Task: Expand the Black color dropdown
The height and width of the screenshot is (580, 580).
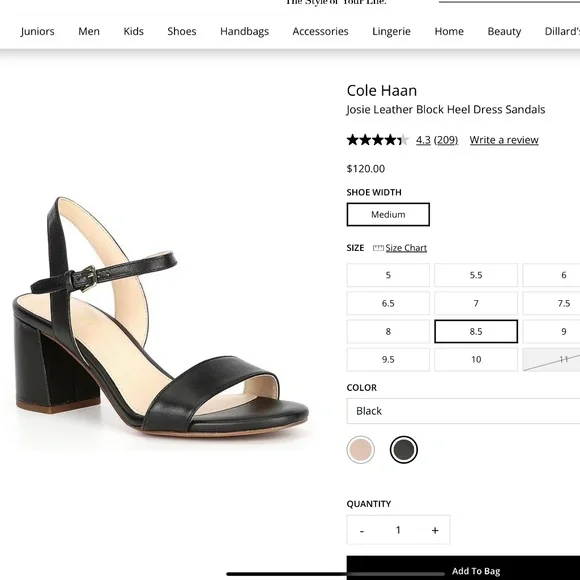Action: coord(463,411)
